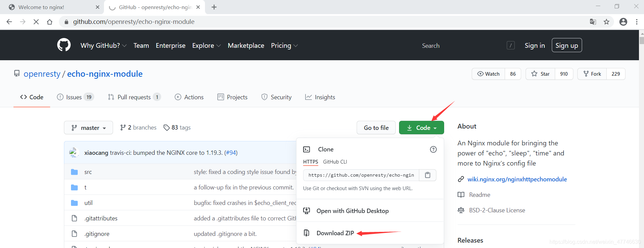Close the GitHub echo-nginx tab
The image size is (644, 248).
click(x=198, y=7)
